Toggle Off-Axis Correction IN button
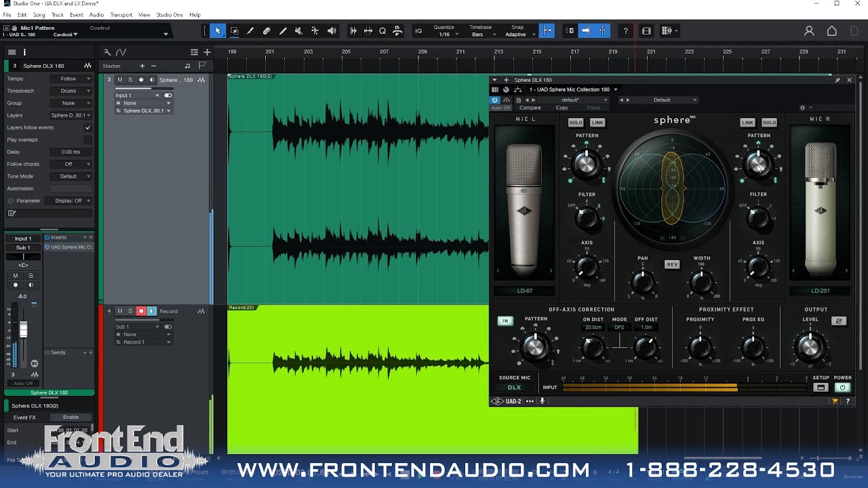The width and height of the screenshot is (868, 488). click(505, 321)
